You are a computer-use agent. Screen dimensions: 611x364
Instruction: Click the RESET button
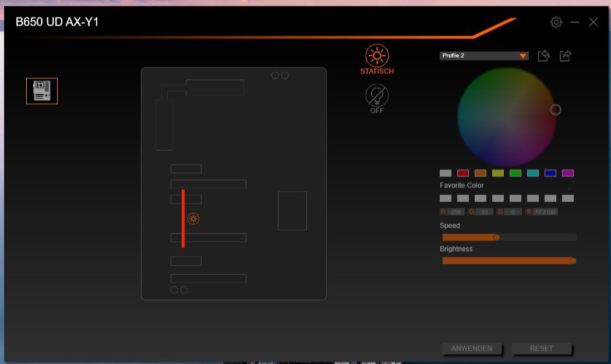coord(541,348)
